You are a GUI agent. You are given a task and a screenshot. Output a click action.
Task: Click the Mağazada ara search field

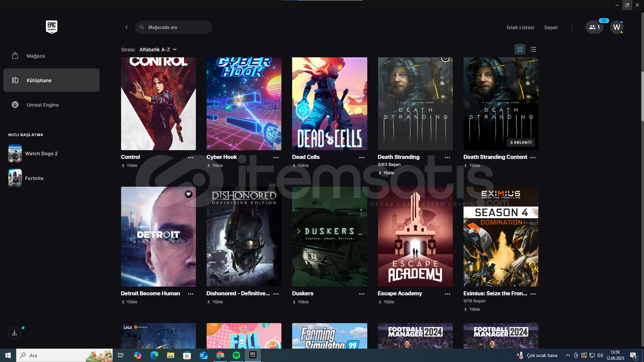coord(174,27)
